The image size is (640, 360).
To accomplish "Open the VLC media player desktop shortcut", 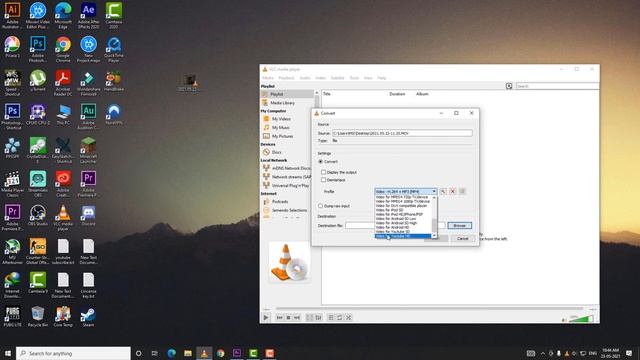I will (x=63, y=218).
